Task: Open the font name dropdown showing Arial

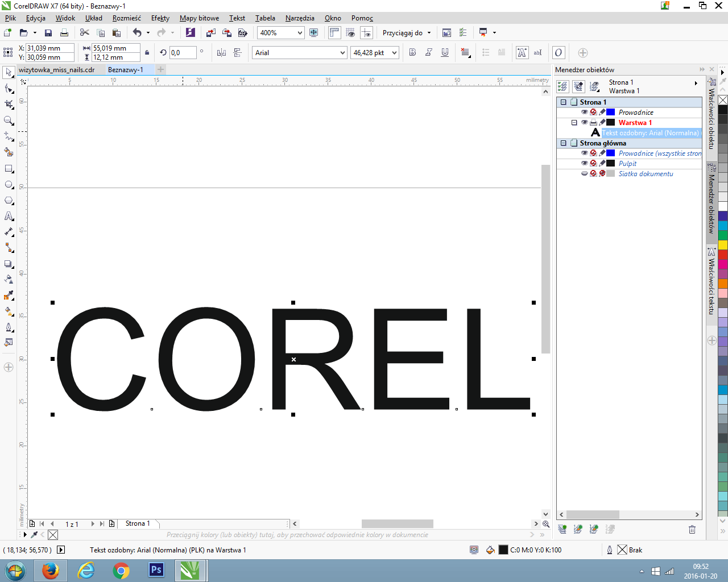Action: pos(342,53)
